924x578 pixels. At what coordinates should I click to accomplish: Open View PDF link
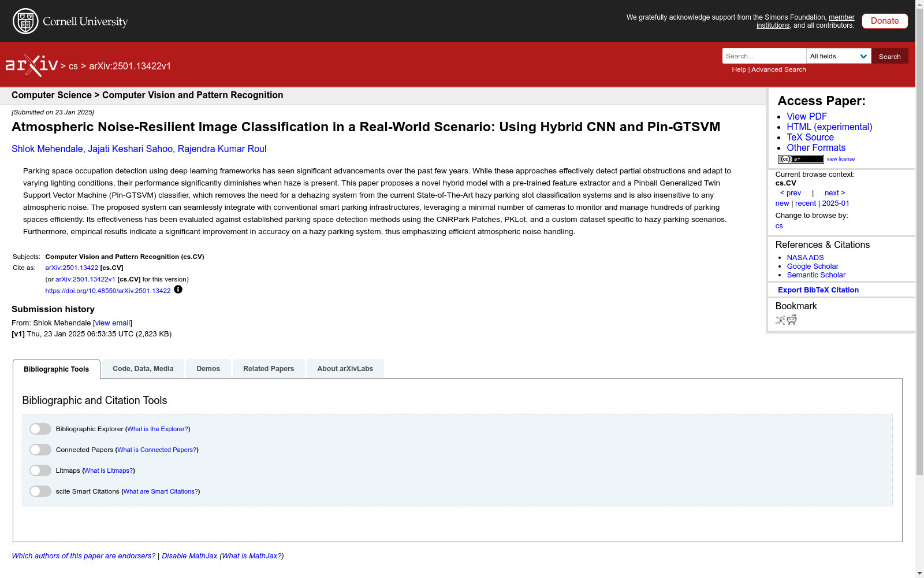pyautogui.click(x=807, y=116)
